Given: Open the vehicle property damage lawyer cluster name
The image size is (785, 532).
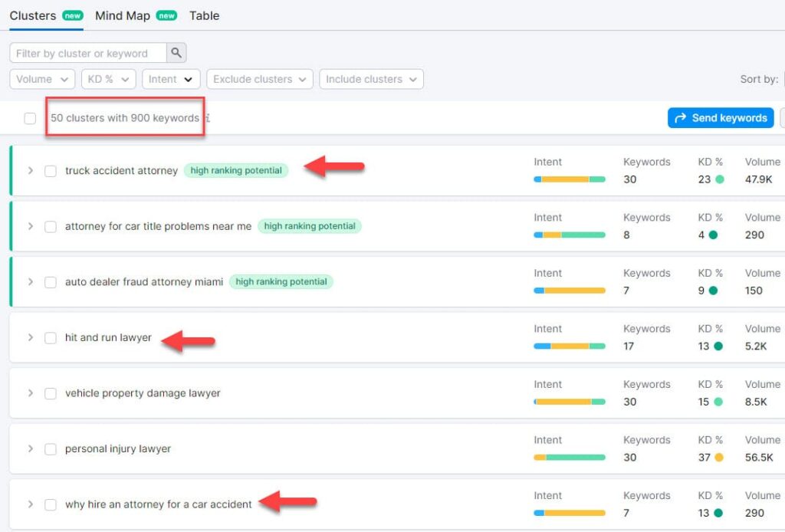Looking at the screenshot, I should (x=143, y=393).
